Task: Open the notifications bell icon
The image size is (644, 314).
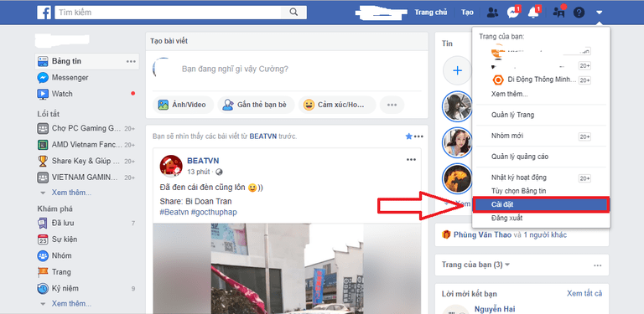Action: click(x=534, y=13)
